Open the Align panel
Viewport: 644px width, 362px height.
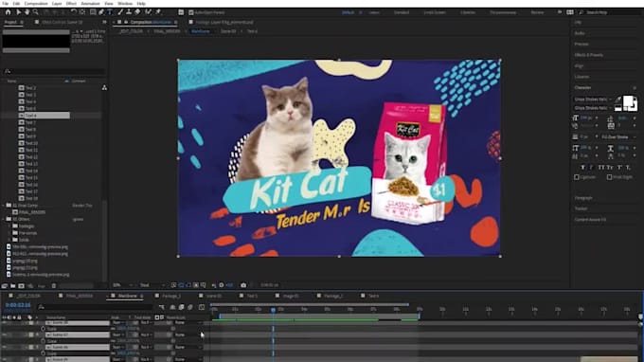tap(579, 65)
